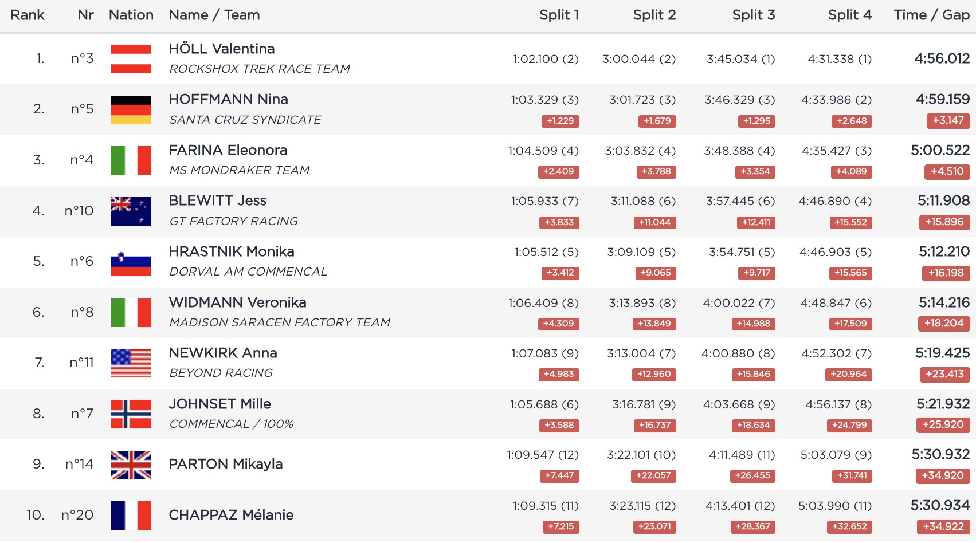Click the +3.147 gap badge for Hoffmann

tap(948, 121)
